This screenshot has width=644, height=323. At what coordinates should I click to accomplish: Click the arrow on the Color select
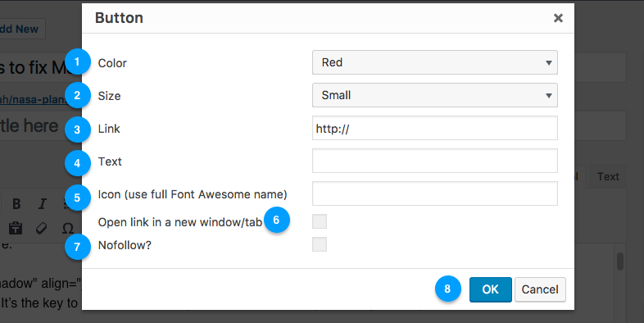pyautogui.click(x=549, y=63)
